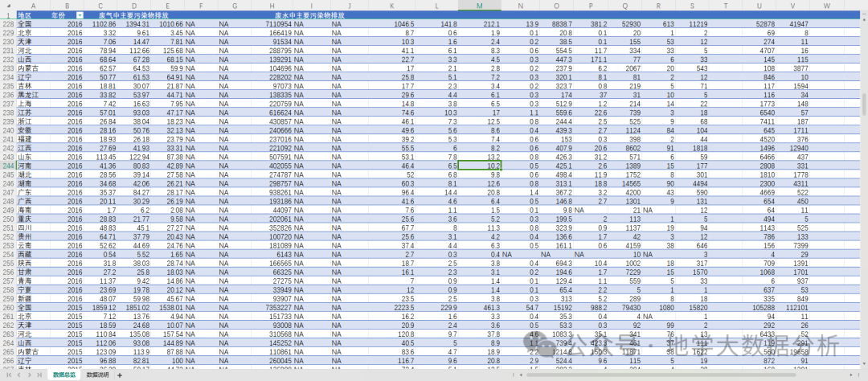Select column Q header

tap(624, 6)
